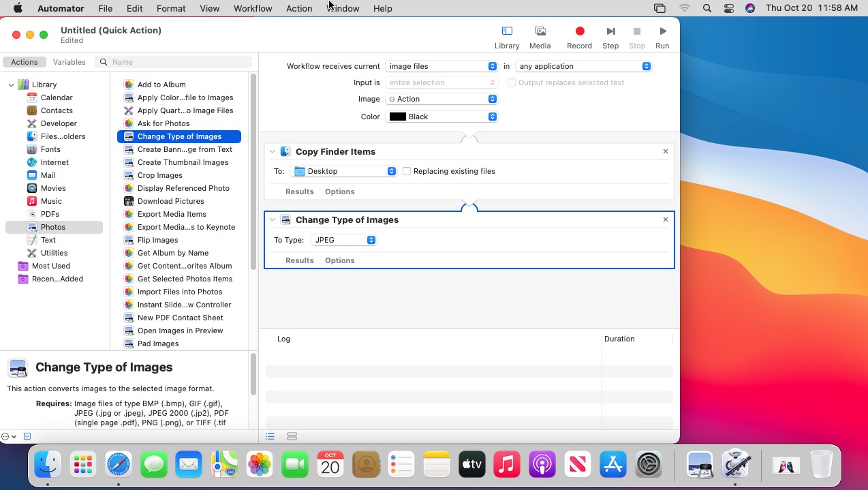
Task: Open Spotlight search in menu bar
Action: tap(707, 8)
